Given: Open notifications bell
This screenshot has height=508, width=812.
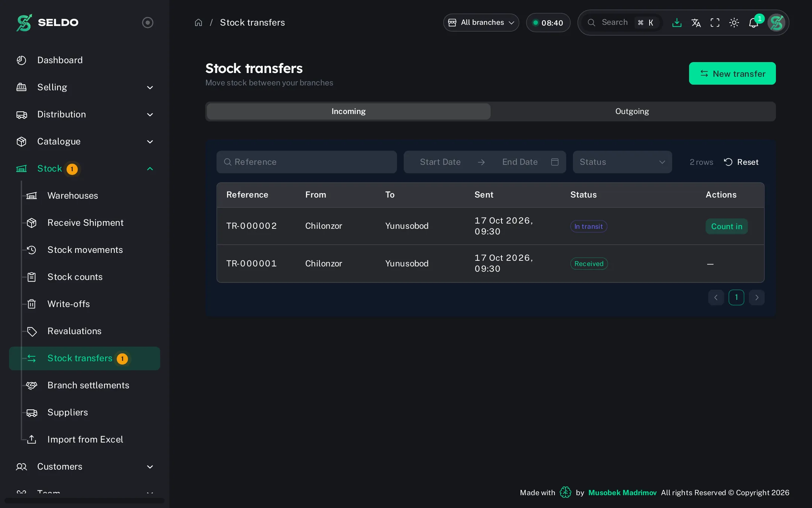Looking at the screenshot, I should (x=753, y=23).
